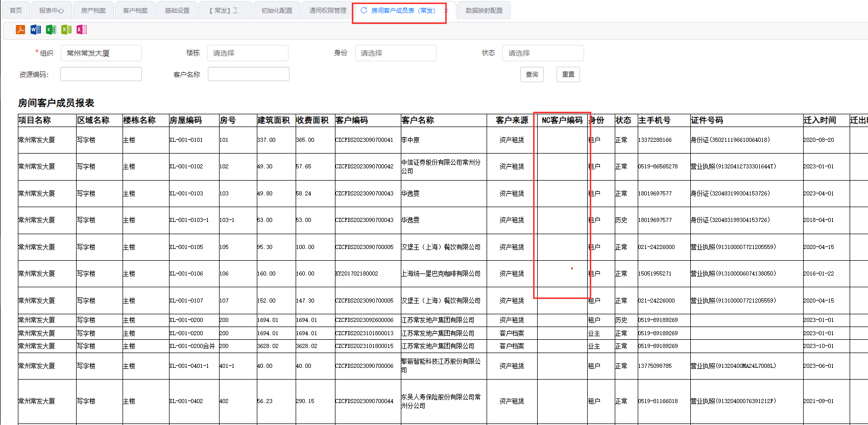Click the light green Excel export icon
Screen dimensions: 868x425
coord(66,30)
